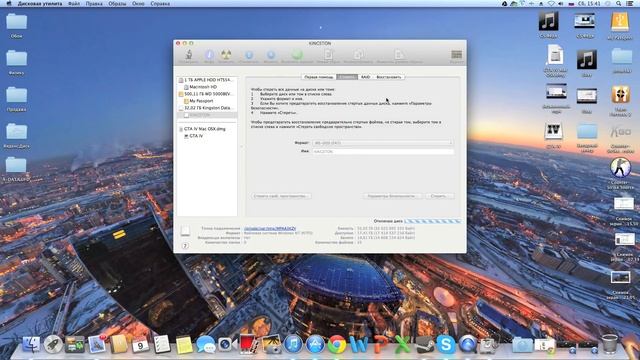This screenshot has width=640, height=360.
Task: Click the Имя name input field
Action: [383, 151]
